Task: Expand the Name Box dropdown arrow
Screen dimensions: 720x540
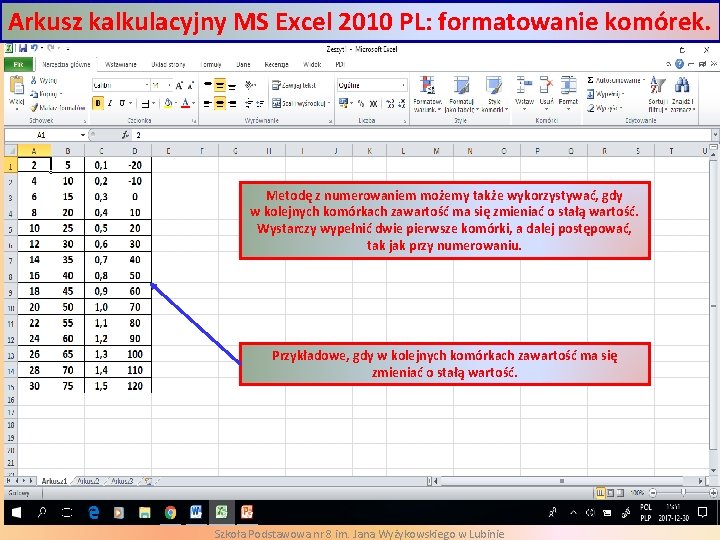Action: 83,135
